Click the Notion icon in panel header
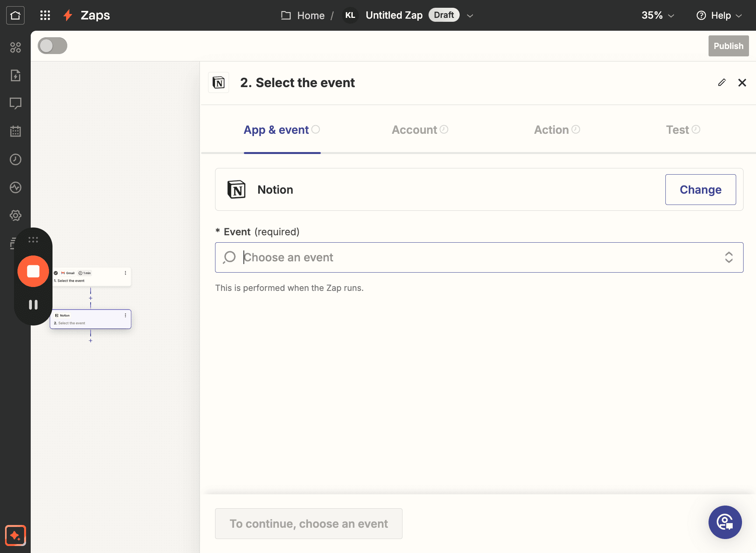Image resolution: width=756 pixels, height=553 pixels. coord(219,82)
